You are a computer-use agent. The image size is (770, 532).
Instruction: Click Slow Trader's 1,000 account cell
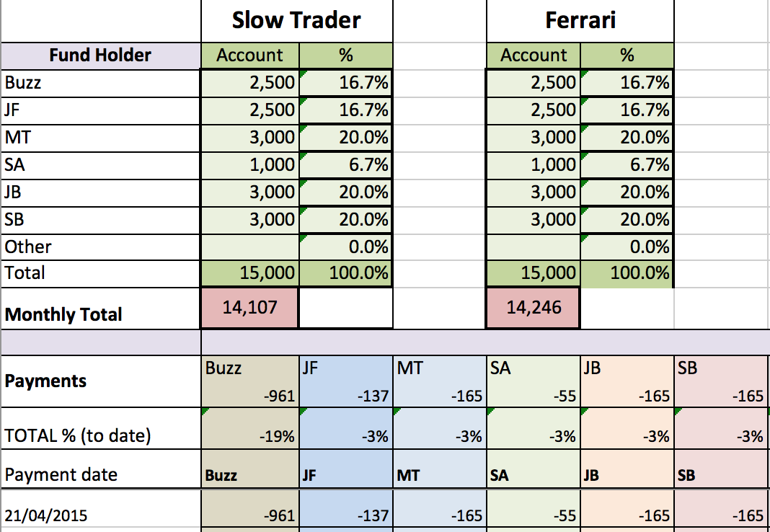point(249,165)
